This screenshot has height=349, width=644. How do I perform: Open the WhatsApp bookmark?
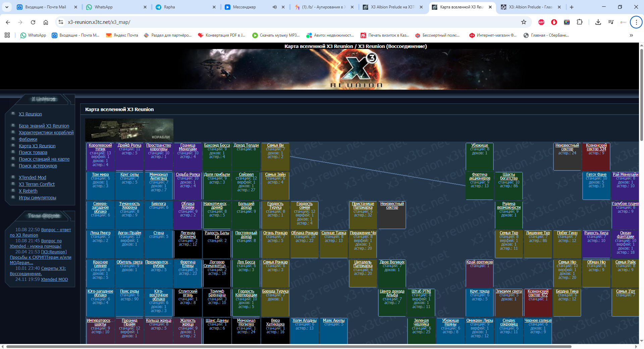coord(33,35)
